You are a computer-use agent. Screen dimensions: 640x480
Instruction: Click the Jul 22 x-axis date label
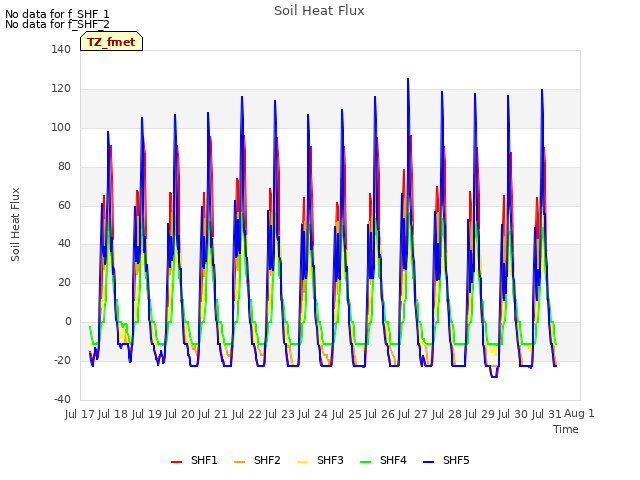point(247,414)
